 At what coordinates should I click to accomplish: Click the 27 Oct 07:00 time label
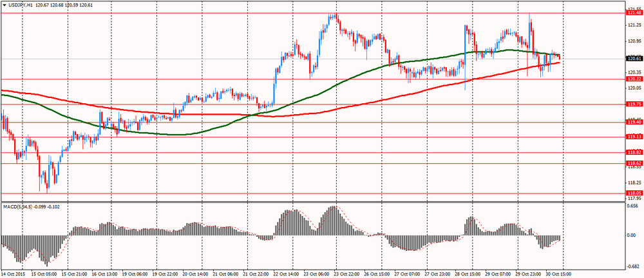pos(407,273)
